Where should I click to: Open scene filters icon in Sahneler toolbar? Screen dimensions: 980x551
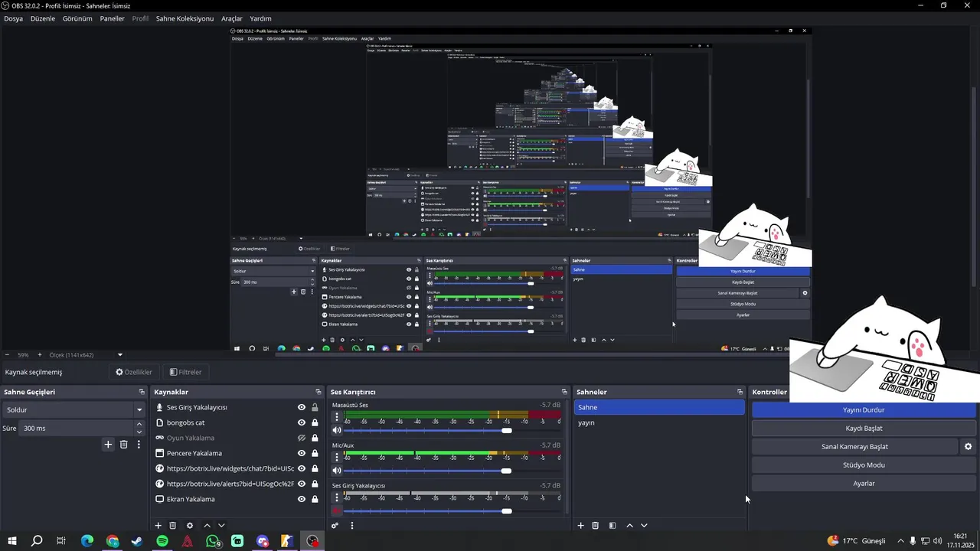click(612, 526)
